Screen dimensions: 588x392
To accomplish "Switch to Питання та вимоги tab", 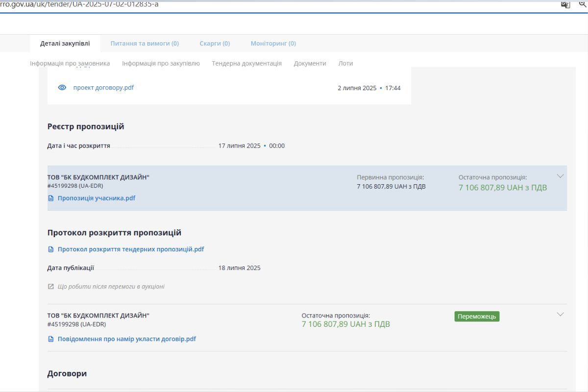I will pyautogui.click(x=145, y=43).
